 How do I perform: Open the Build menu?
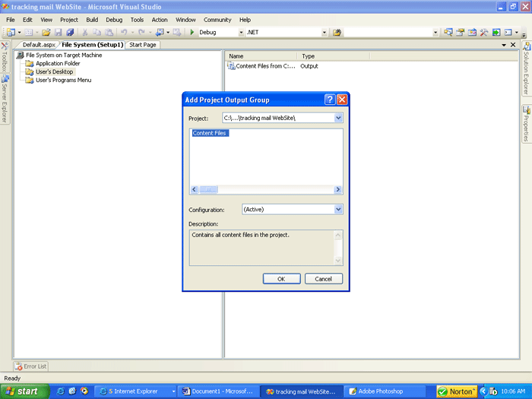click(x=92, y=20)
